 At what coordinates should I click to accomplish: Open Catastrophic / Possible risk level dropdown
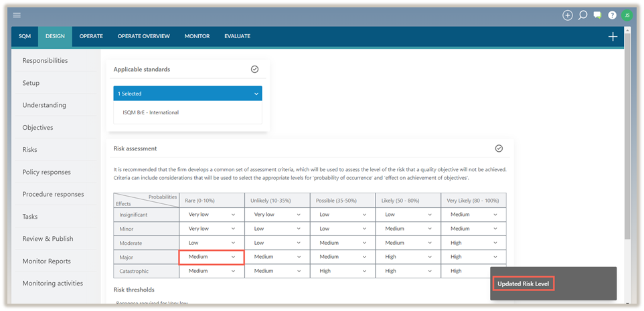(341, 271)
